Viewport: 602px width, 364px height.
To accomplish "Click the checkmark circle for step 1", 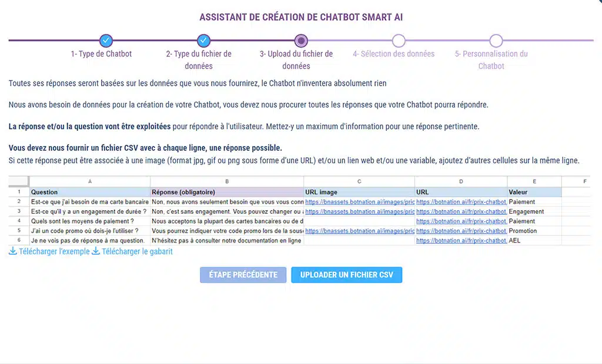I will click(x=106, y=41).
